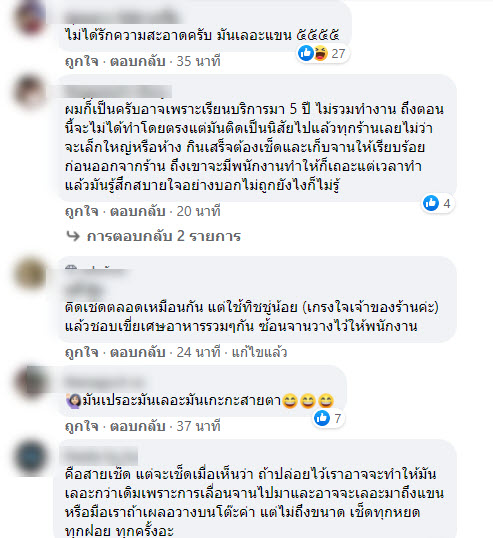
Task: Click the facepalm sticker emoji in comment
Action: pyautogui.click(x=74, y=400)
